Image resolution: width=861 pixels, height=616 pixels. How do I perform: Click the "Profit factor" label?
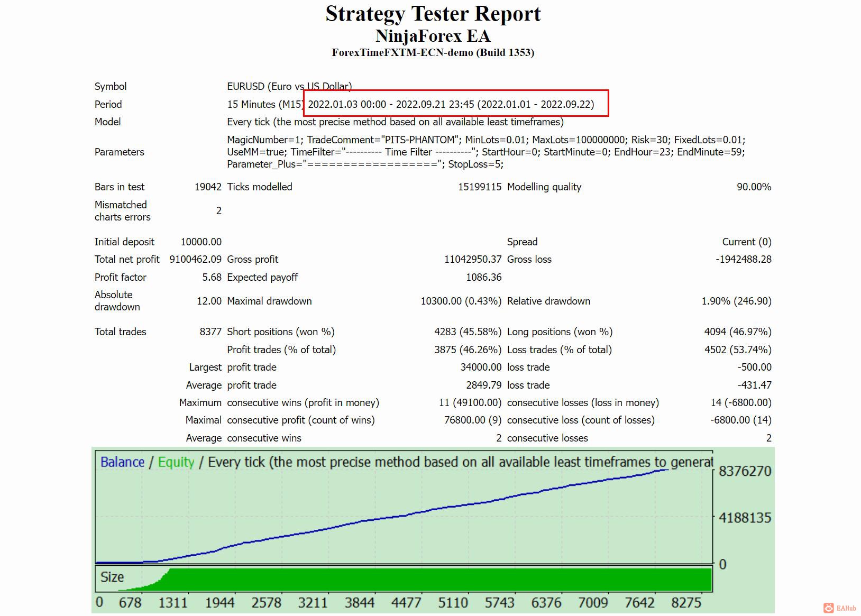(121, 277)
